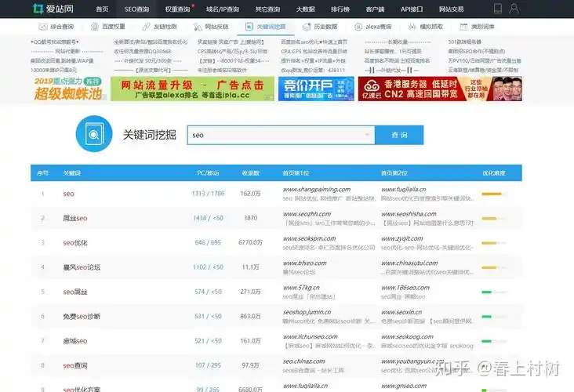This screenshot has width=574, height=392.
Task: Open the keyword link seo查询
Action: pos(75,365)
